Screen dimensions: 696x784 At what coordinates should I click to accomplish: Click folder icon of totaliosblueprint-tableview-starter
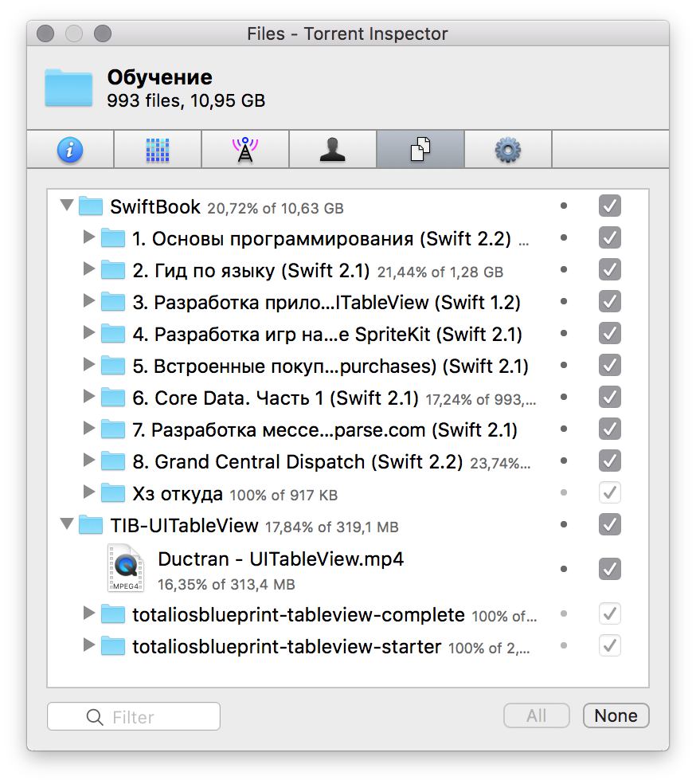click(x=113, y=646)
